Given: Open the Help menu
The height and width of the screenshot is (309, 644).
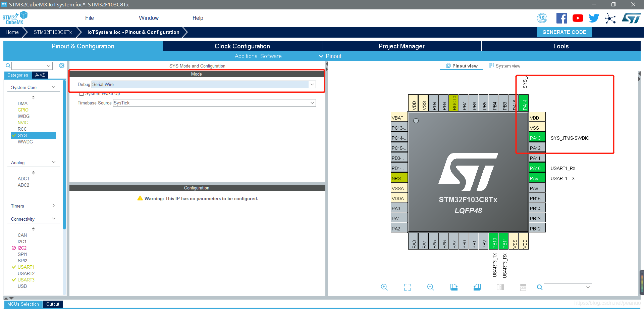Looking at the screenshot, I should pos(198,18).
